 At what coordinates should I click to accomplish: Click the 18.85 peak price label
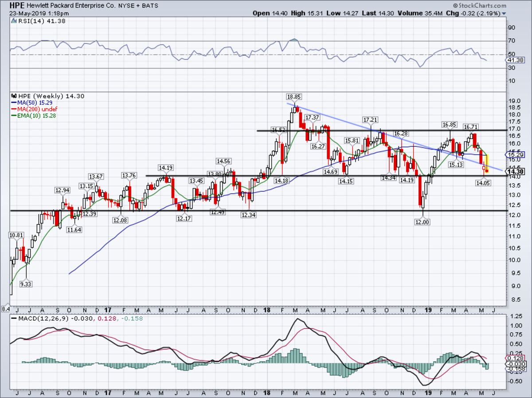click(293, 96)
